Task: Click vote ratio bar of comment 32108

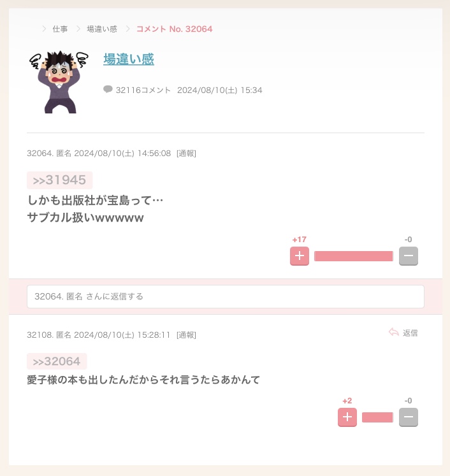Action: coord(378,417)
